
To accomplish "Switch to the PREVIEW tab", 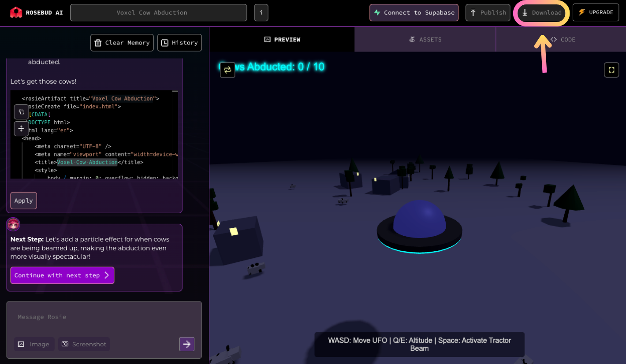I will pyautogui.click(x=282, y=40).
